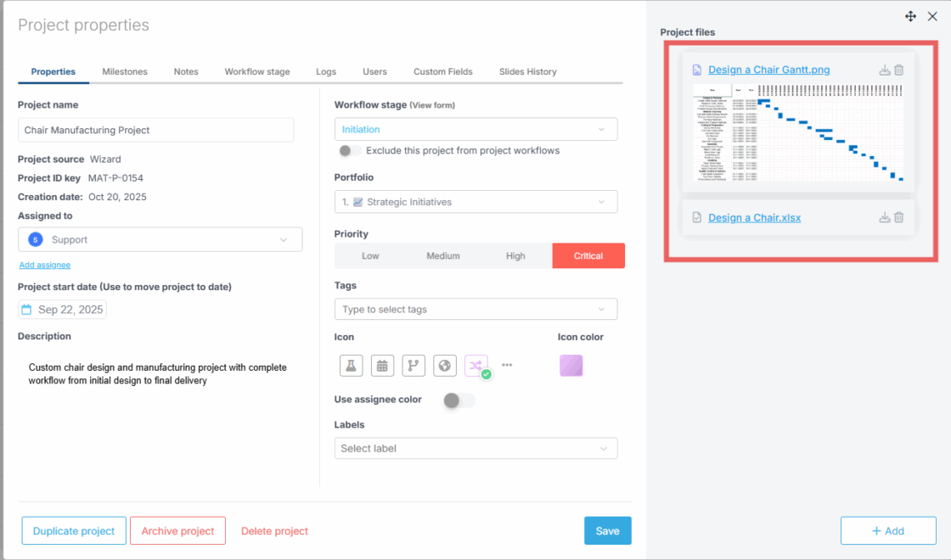Viewport: 951px width, 560px height.
Task: Pick the git branch project icon
Action: (x=414, y=366)
